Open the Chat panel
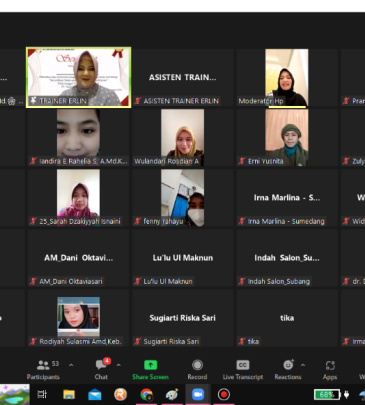365x405 pixels. 101,369
